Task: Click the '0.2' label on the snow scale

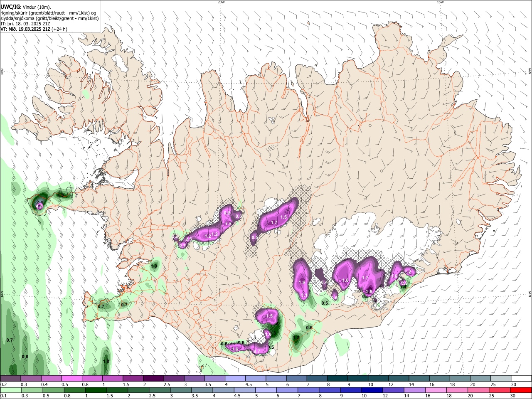Action: click(3, 385)
